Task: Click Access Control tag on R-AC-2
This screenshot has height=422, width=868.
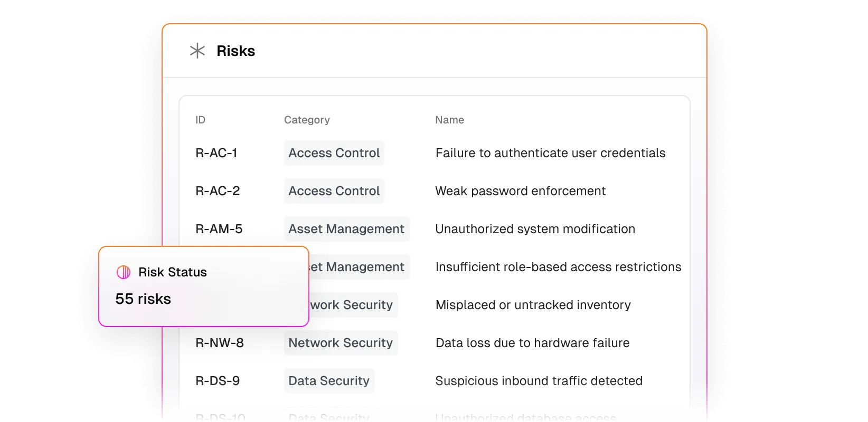Action: [334, 191]
